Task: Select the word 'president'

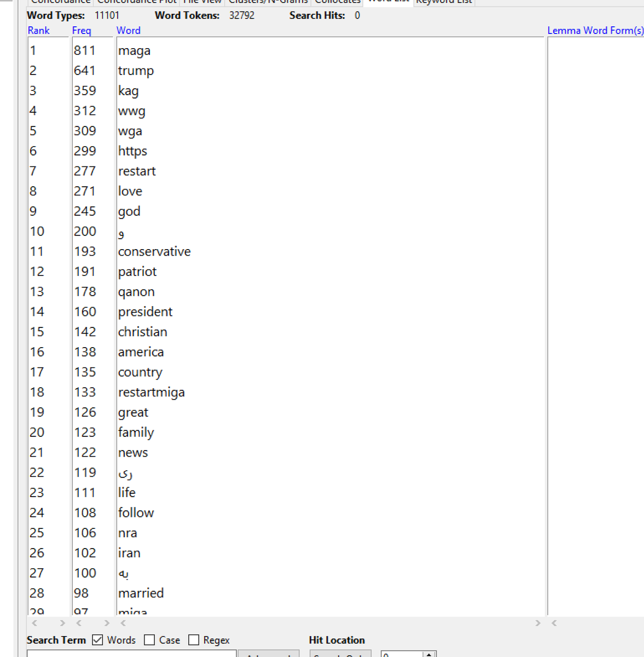Action: click(x=145, y=312)
